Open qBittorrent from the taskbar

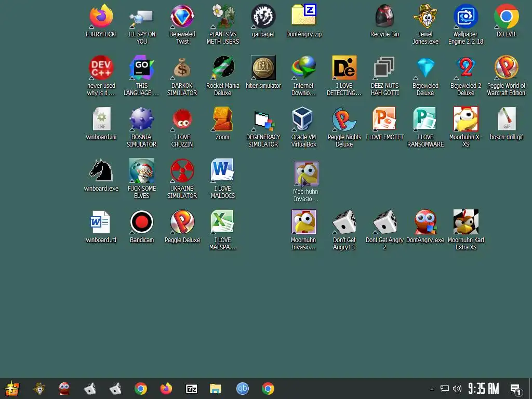(242, 389)
